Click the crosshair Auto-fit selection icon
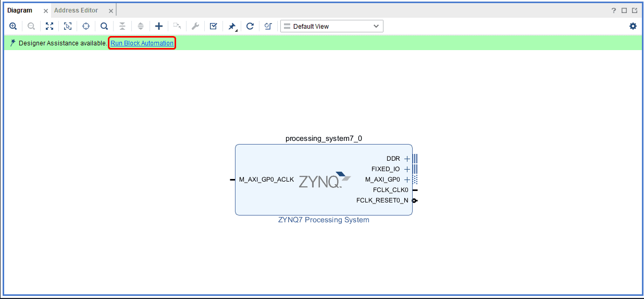The width and height of the screenshot is (644, 299). point(86,26)
